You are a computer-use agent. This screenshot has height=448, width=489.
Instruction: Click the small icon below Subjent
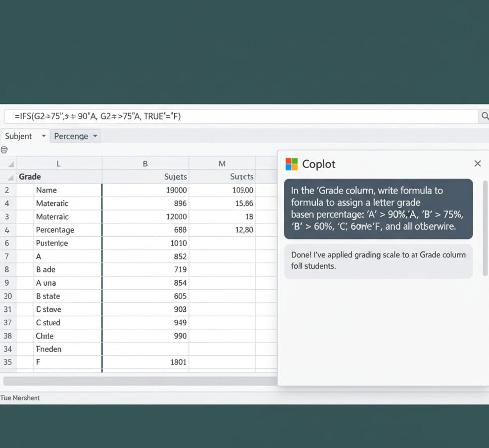click(4, 150)
